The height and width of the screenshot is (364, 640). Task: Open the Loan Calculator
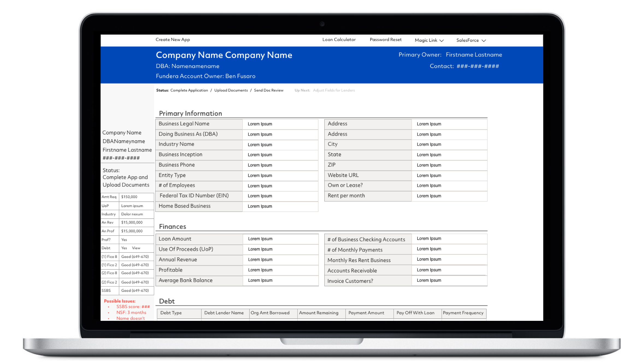click(x=339, y=40)
